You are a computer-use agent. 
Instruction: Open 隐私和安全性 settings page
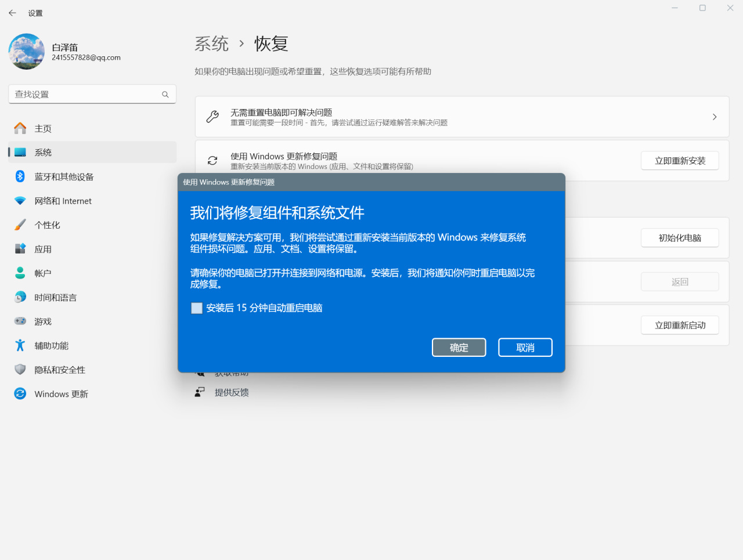tap(92, 370)
